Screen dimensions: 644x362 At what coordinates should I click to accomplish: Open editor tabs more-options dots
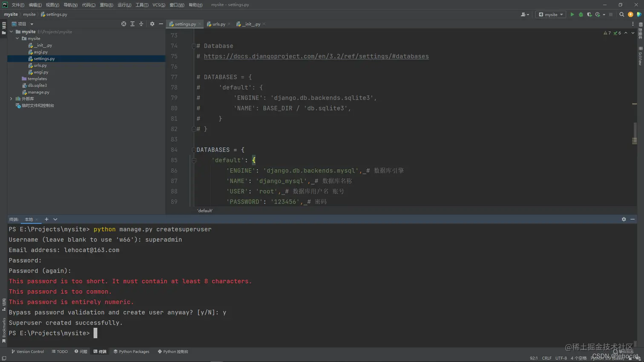pos(633,24)
